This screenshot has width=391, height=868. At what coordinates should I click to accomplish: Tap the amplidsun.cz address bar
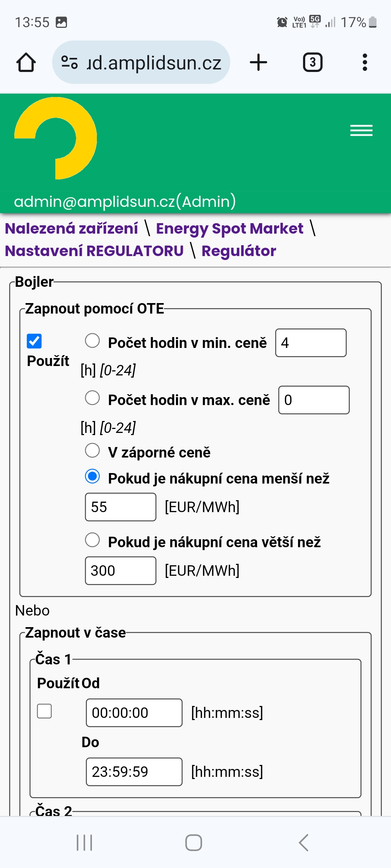(x=141, y=62)
